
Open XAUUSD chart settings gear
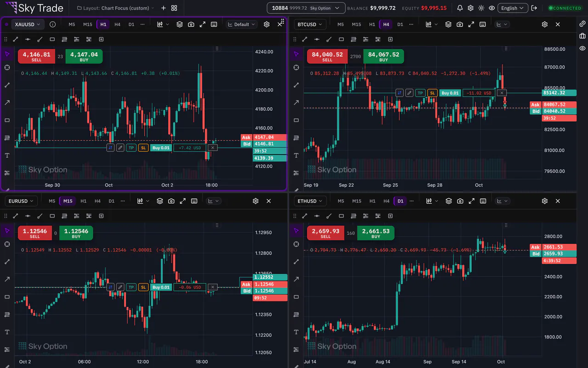(266, 24)
